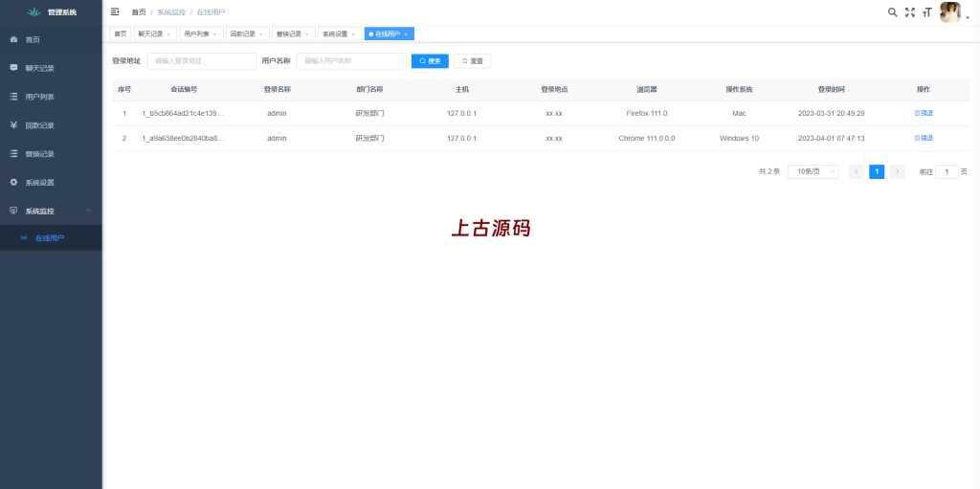
Task: Select 在线用户 sidebar submenu item
Action: click(51, 237)
